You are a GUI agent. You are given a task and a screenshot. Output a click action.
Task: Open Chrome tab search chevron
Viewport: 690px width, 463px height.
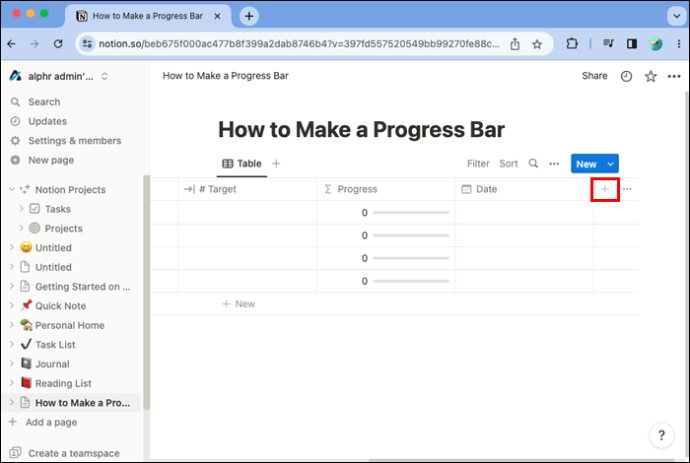[x=676, y=16]
